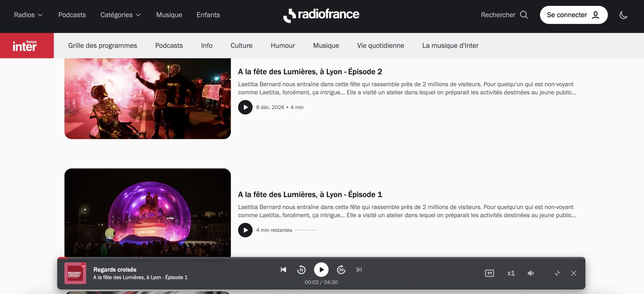Viewport: 644px width, 294px height.
Task: Click the Se connecter button
Action: coord(573,15)
